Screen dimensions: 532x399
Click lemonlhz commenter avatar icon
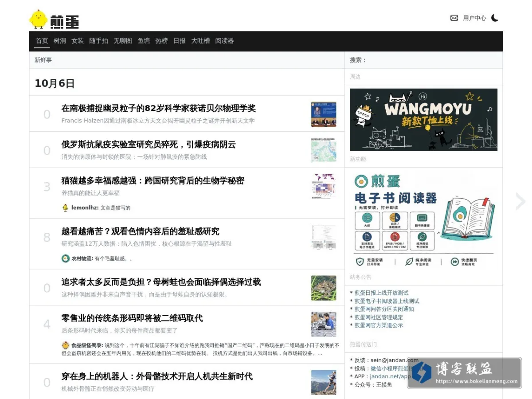(66, 207)
